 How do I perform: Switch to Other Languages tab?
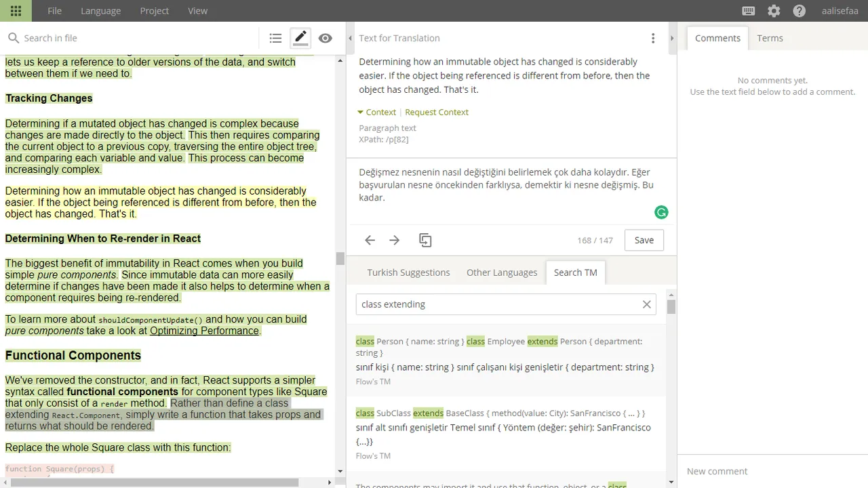[x=502, y=272]
